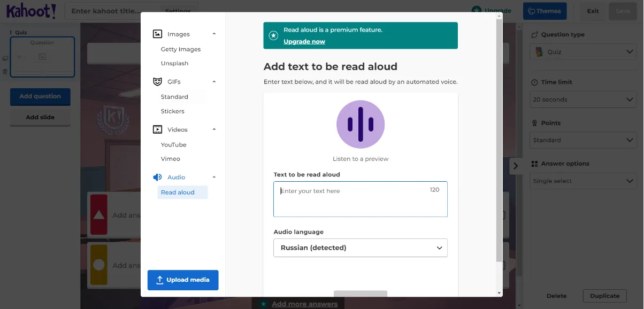Collapse the right settings panel chevron

tap(516, 166)
